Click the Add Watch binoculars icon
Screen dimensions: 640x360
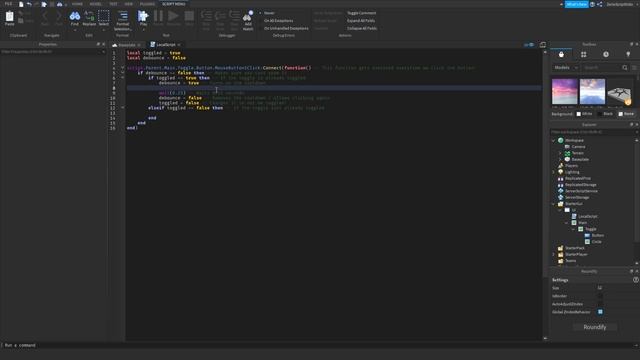pyautogui.click(x=248, y=16)
